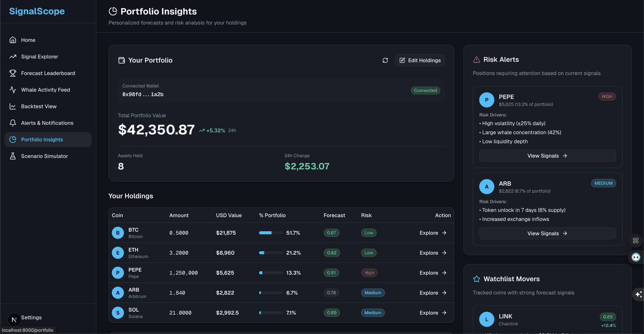This screenshot has height=334, width=644.
Task: Click the N avatar near Settings
Action: click(14, 319)
